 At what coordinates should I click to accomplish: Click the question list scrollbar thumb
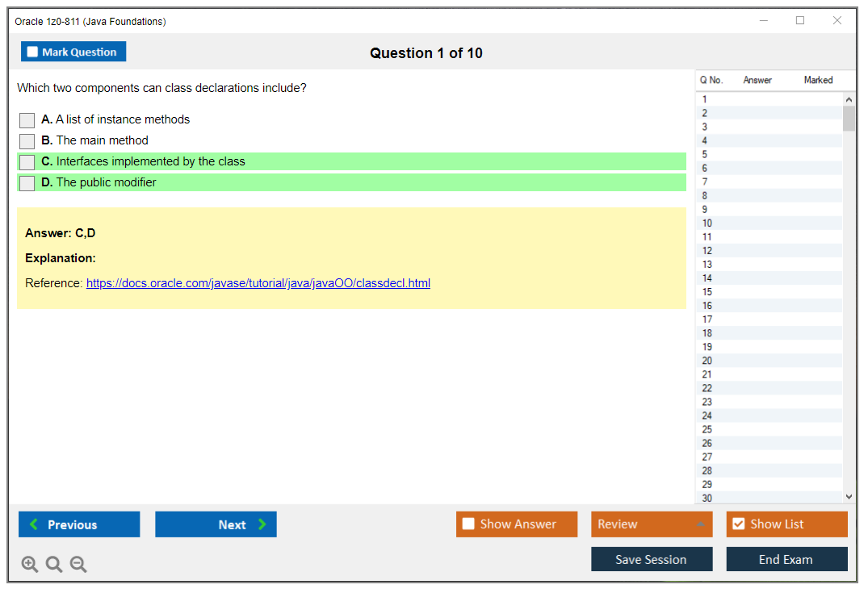coord(849,119)
